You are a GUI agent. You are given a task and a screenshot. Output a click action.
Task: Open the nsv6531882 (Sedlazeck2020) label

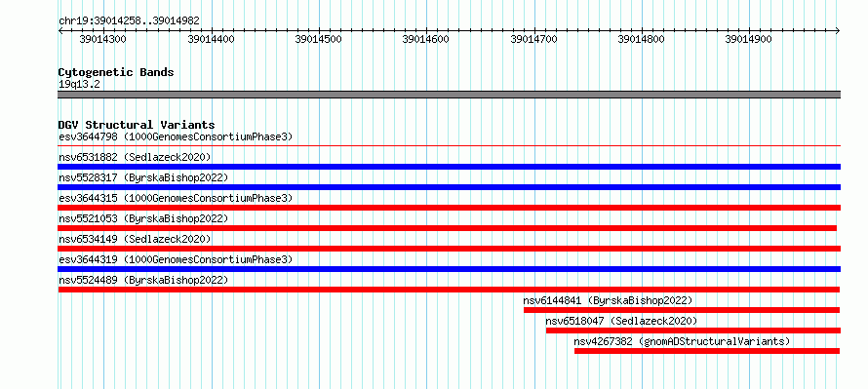(135, 157)
